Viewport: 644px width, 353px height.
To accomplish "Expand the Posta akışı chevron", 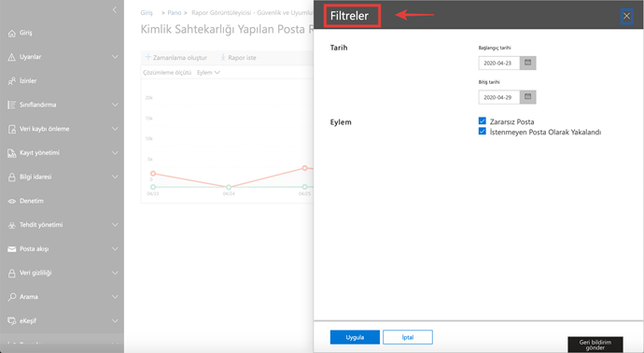I will pos(115,248).
